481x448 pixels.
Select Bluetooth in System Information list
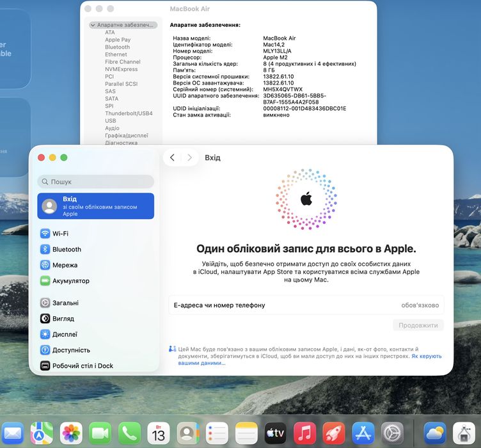[118, 47]
